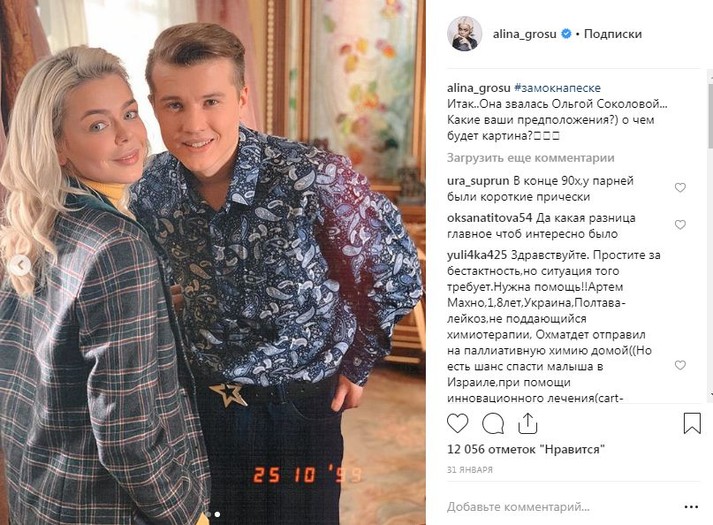Open alina_grosu profile avatar
This screenshot has height=525, width=713.
coord(464,34)
